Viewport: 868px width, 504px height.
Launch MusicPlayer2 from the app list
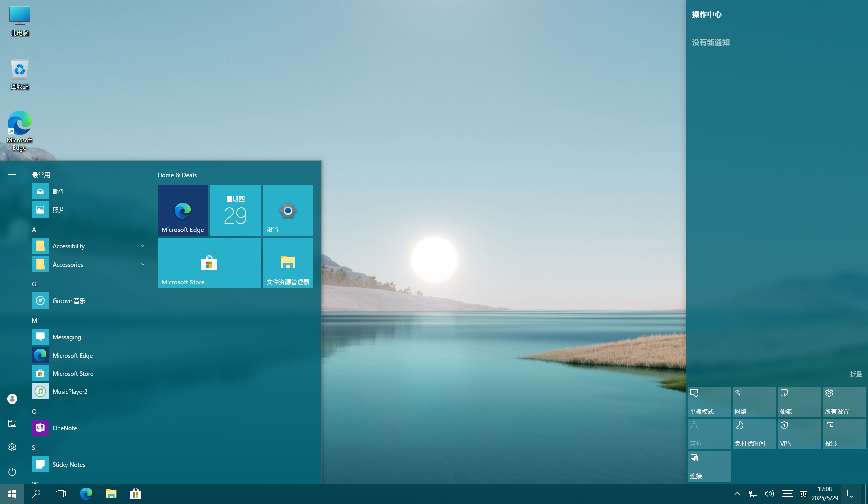click(x=70, y=391)
